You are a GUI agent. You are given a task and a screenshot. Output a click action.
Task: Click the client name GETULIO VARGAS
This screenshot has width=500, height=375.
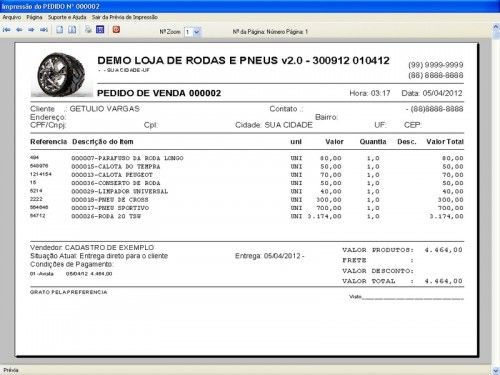104,109
